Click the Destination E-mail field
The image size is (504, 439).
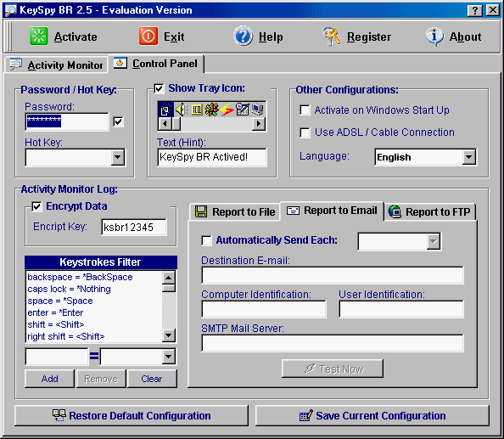click(333, 275)
